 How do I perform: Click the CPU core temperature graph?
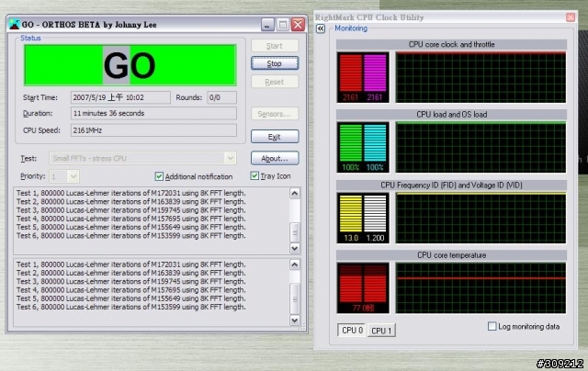click(x=481, y=287)
